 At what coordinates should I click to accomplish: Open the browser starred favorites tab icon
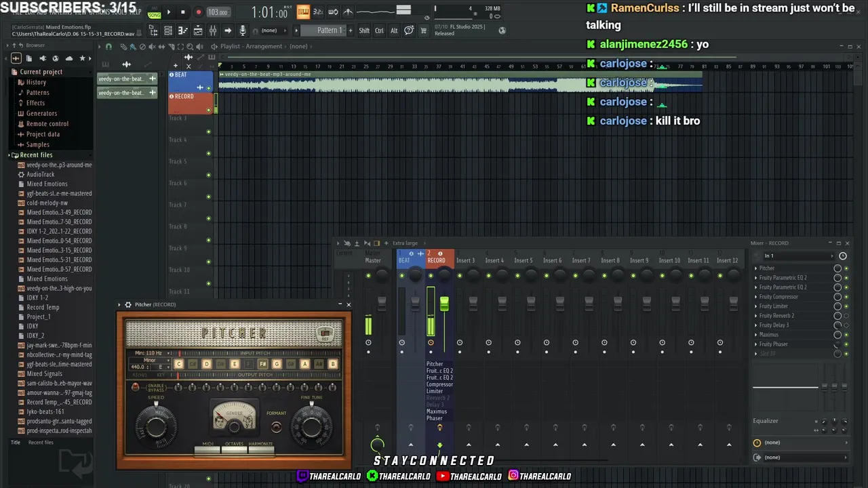[83, 58]
